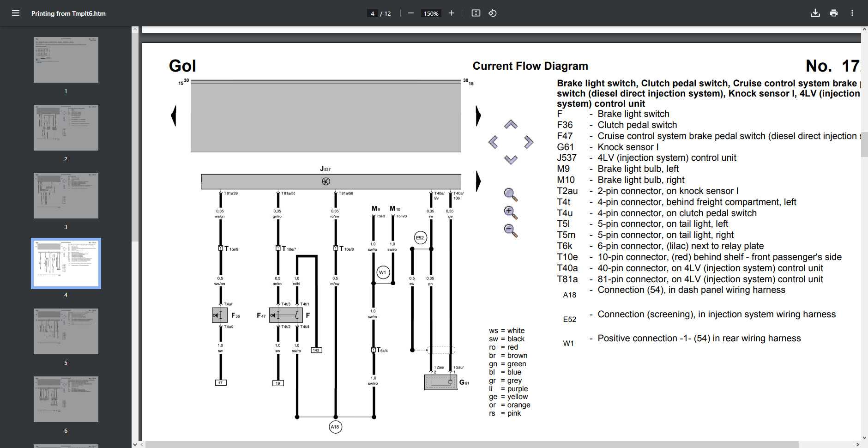Screen dimensions: 868x448
Task: Click the magnifier zoom out icon
Action: 511,230
